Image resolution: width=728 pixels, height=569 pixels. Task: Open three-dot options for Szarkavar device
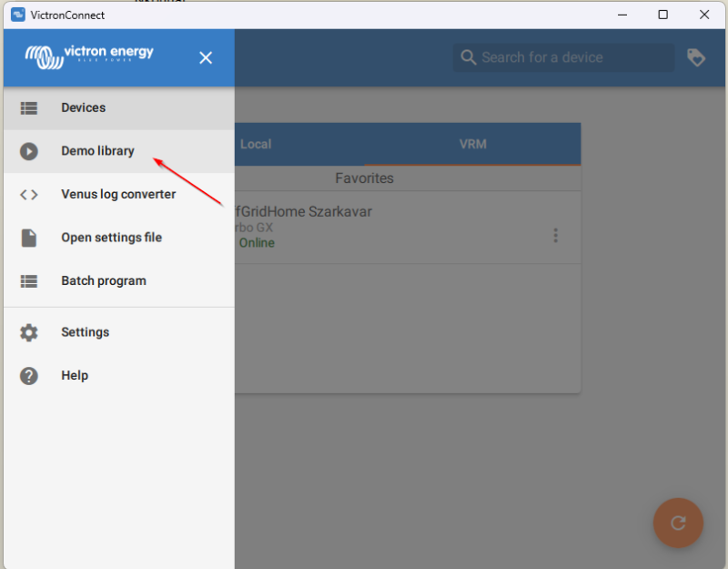555,236
